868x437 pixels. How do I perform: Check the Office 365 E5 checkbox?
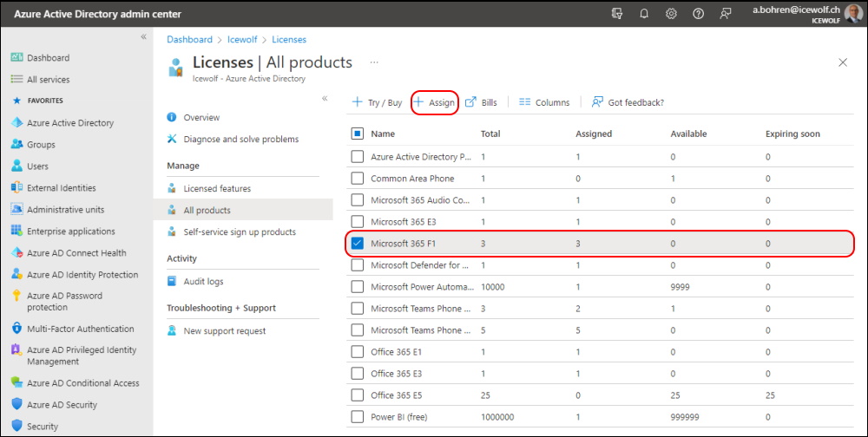click(x=357, y=395)
